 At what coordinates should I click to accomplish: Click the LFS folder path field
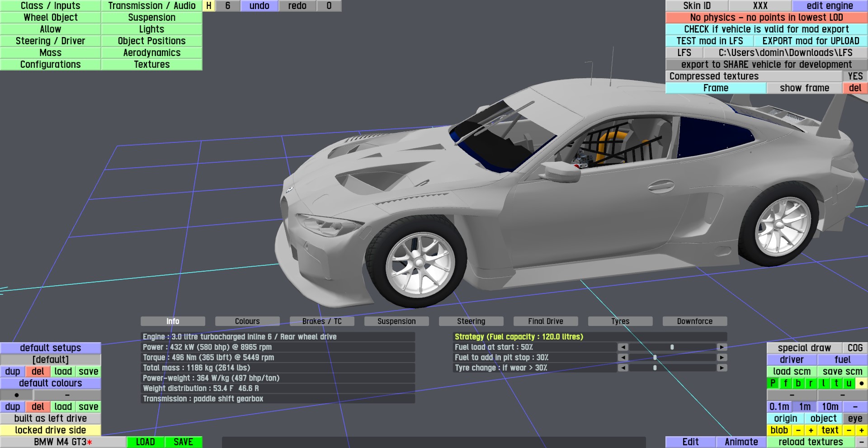(x=786, y=53)
